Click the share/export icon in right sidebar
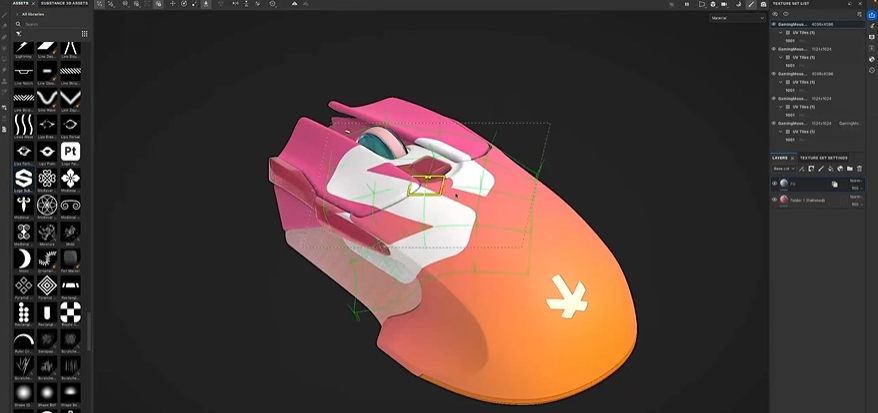Screen dimensions: 878x413 [871, 15]
